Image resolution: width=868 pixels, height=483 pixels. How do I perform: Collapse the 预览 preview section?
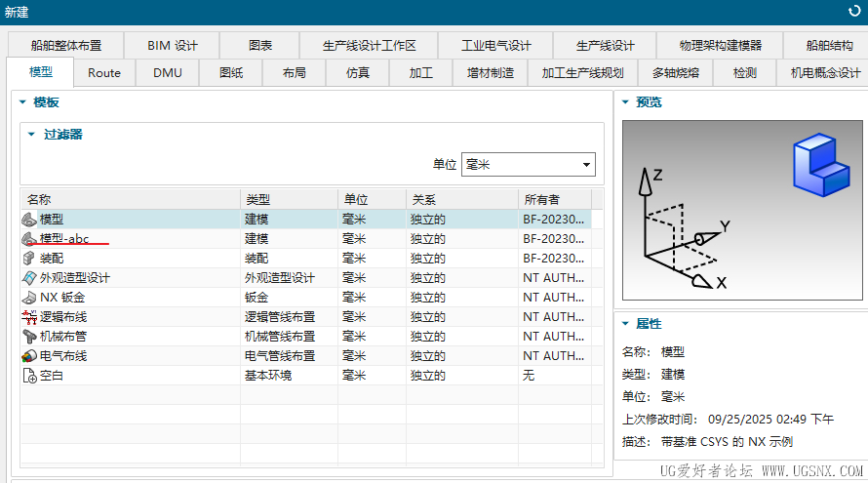(625, 102)
